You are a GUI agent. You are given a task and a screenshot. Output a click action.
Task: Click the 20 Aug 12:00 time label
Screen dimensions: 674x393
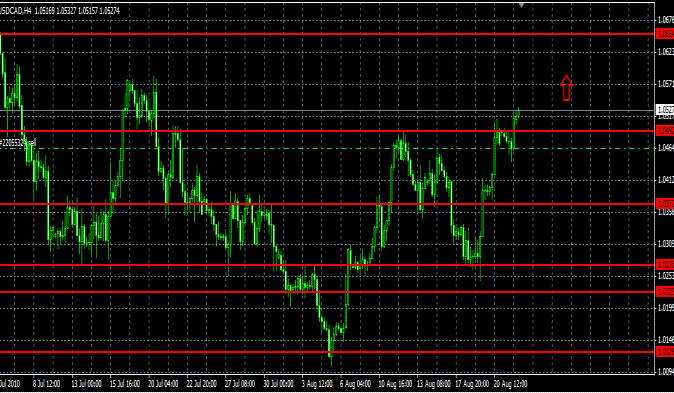tap(510, 384)
